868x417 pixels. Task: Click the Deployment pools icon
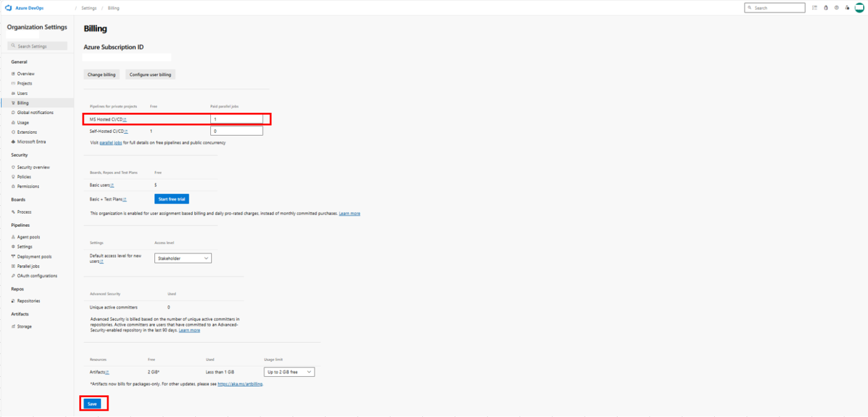13,257
